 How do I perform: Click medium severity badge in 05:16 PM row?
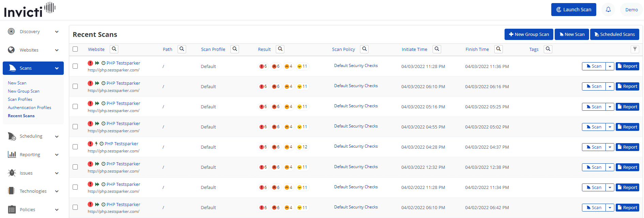[x=289, y=107]
